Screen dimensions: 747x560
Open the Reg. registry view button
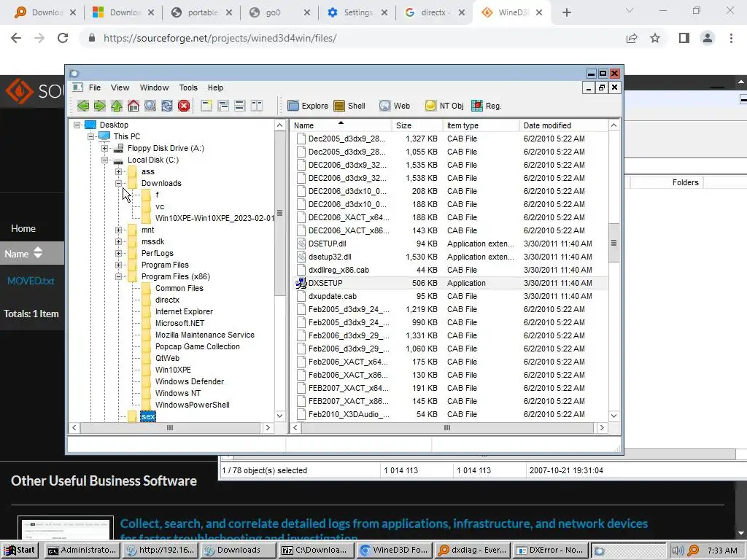[487, 106]
